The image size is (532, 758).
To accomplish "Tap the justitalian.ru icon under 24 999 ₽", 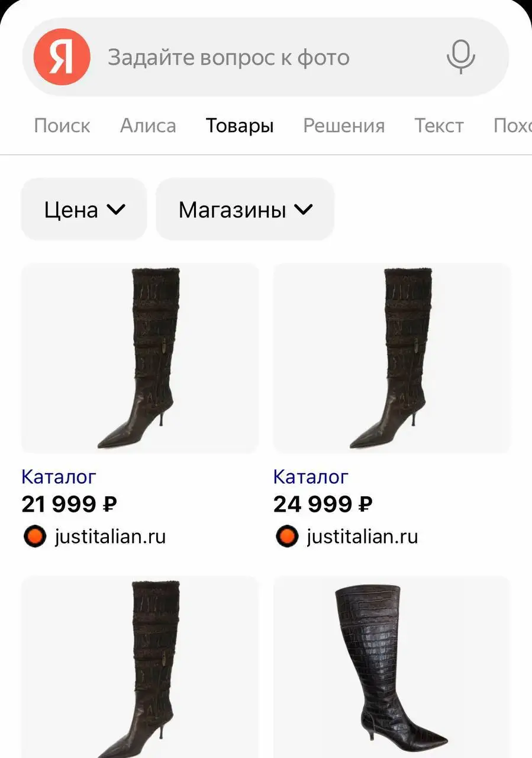I will coord(286,537).
